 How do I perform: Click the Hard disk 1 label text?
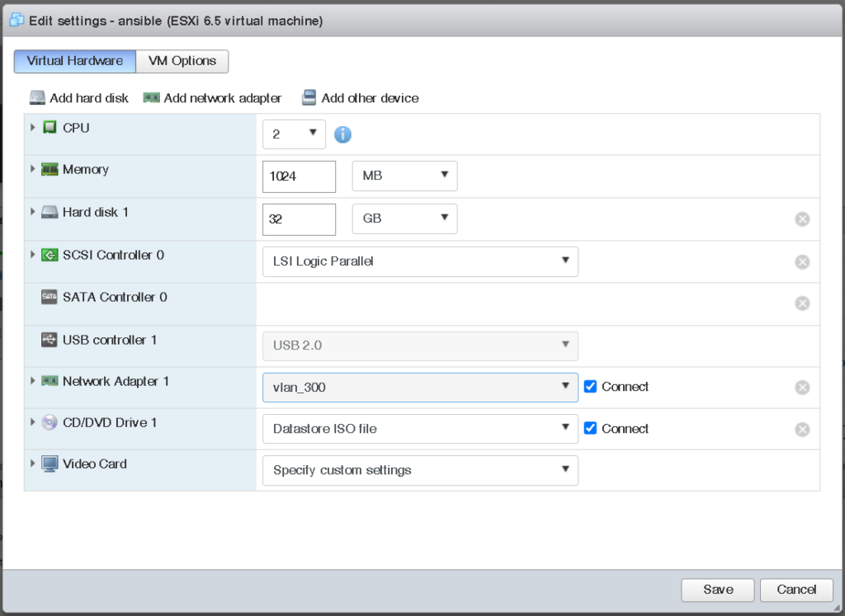(x=96, y=212)
